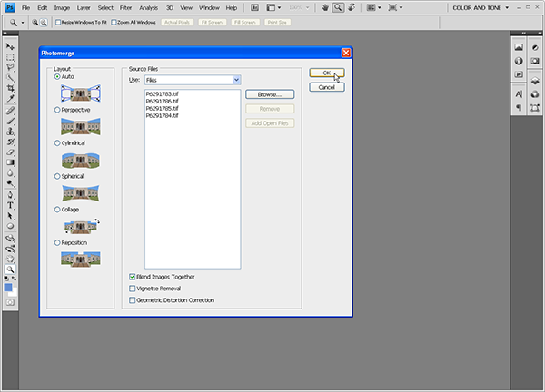545x392 pixels.
Task: Select the Collage layout option
Action: click(x=57, y=210)
